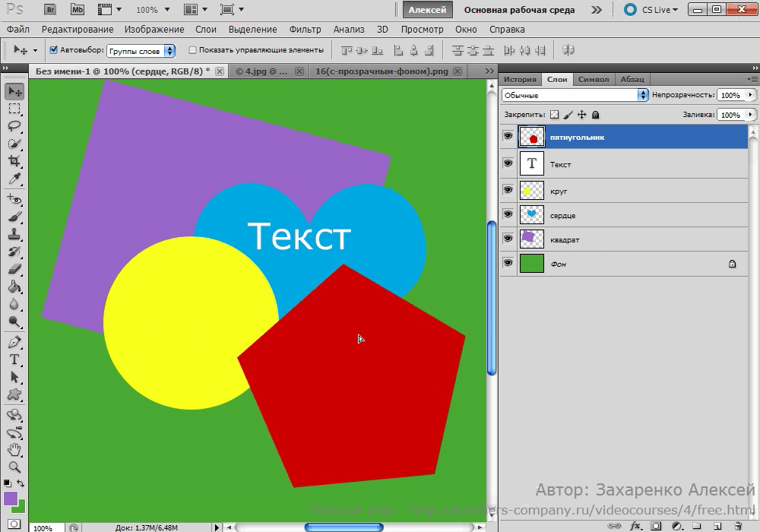Expand more workspaces with double chevron
This screenshot has width=760, height=532.
coord(597,10)
